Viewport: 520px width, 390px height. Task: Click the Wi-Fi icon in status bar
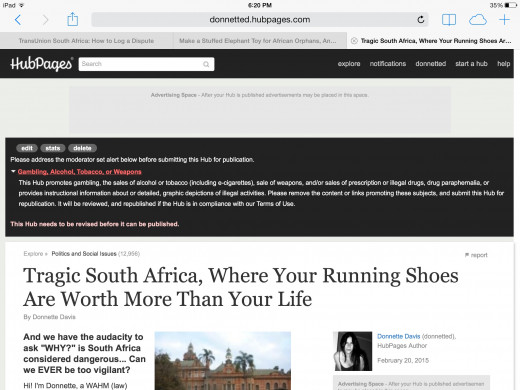[x=22, y=5]
